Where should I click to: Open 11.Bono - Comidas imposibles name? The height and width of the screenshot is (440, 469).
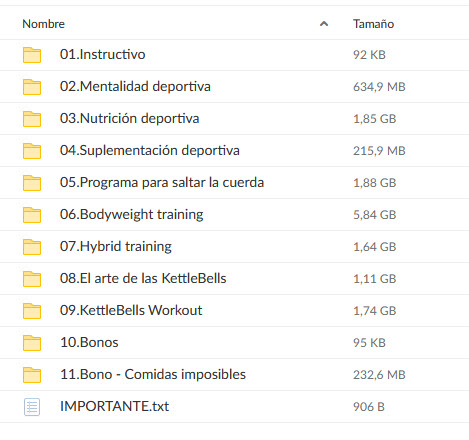coord(153,374)
